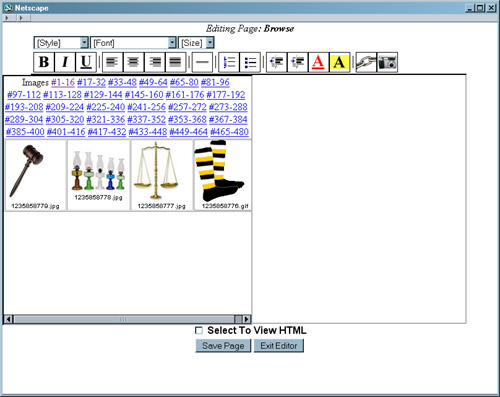Open images link #193-208

[24, 107]
